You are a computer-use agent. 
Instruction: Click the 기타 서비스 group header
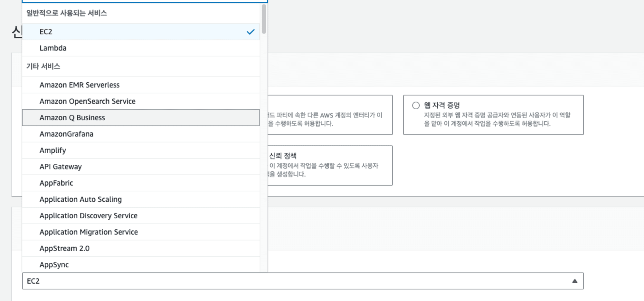[141, 67]
